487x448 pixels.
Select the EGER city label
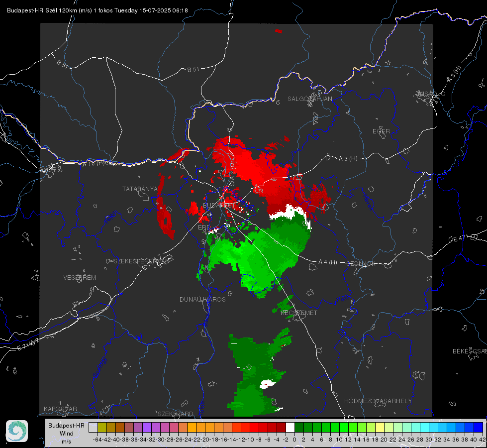click(x=381, y=131)
